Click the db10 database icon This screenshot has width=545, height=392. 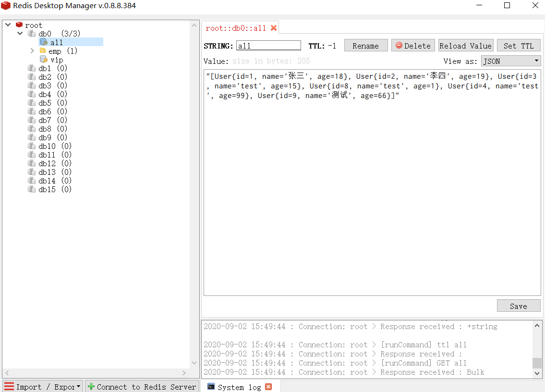[x=32, y=146]
